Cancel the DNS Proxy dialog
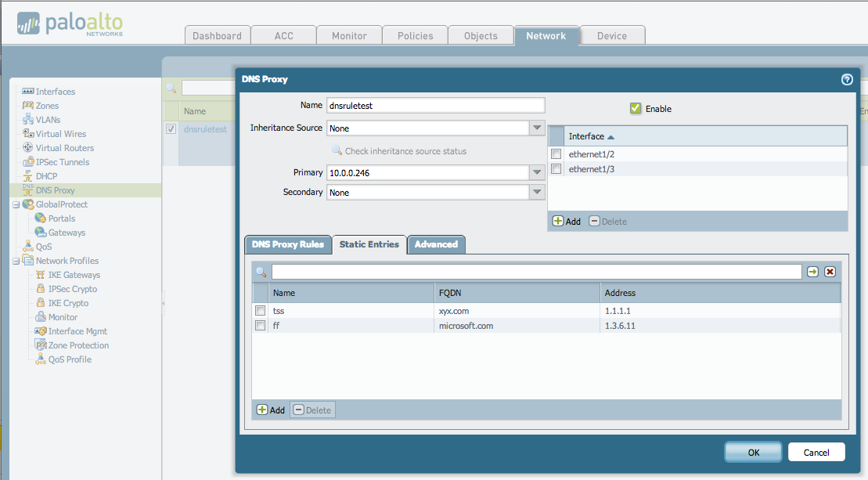The width and height of the screenshot is (868, 480). tap(816, 452)
